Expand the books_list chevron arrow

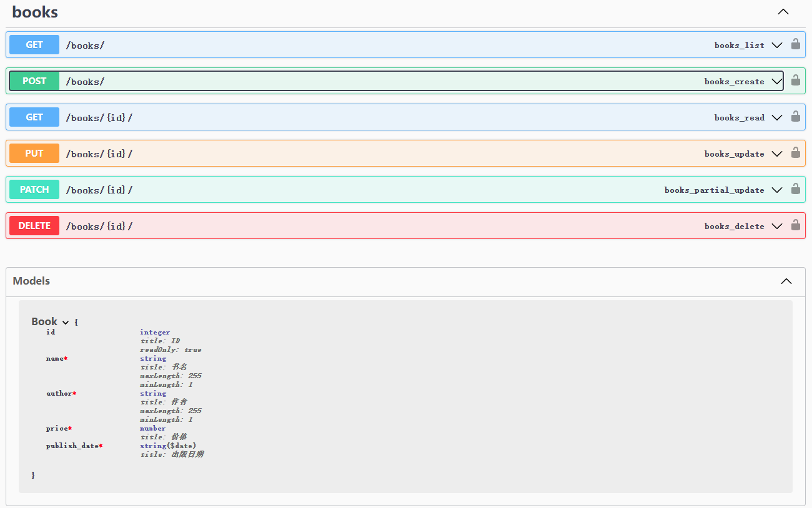[776, 45]
